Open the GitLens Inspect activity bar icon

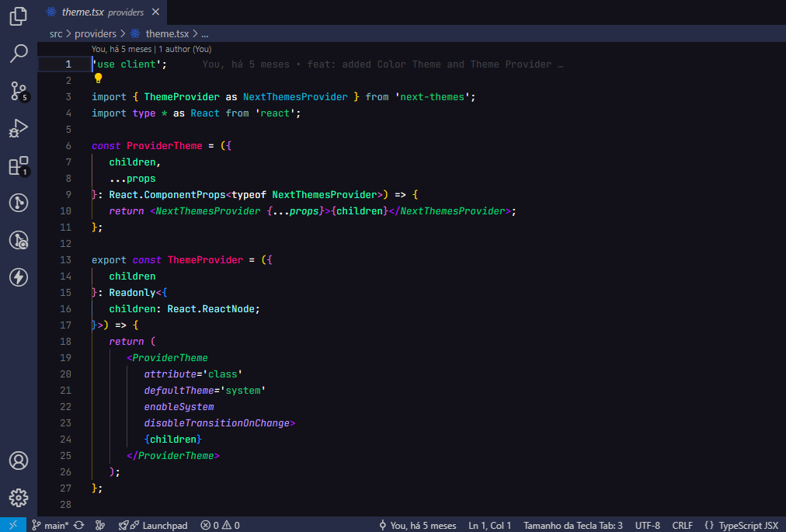19,240
